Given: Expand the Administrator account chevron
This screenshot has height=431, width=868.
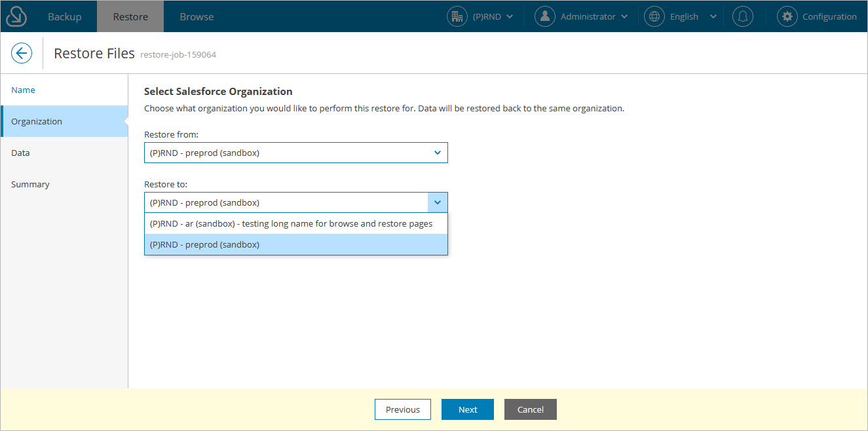Looking at the screenshot, I should [624, 17].
